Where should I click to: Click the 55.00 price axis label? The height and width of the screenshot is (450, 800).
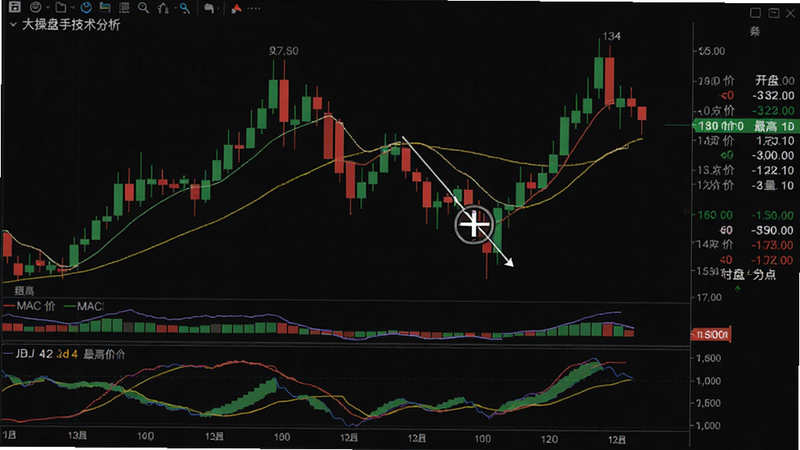711,51
